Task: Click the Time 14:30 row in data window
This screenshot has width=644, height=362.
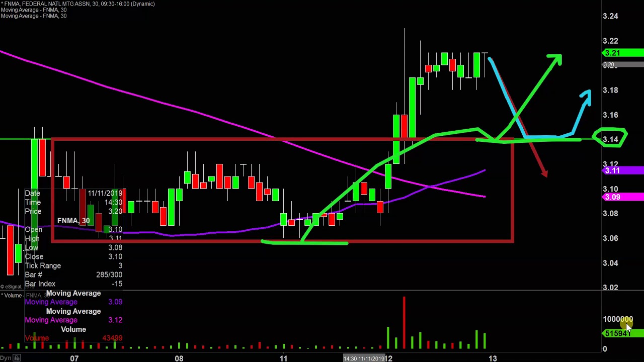Action: [73, 203]
